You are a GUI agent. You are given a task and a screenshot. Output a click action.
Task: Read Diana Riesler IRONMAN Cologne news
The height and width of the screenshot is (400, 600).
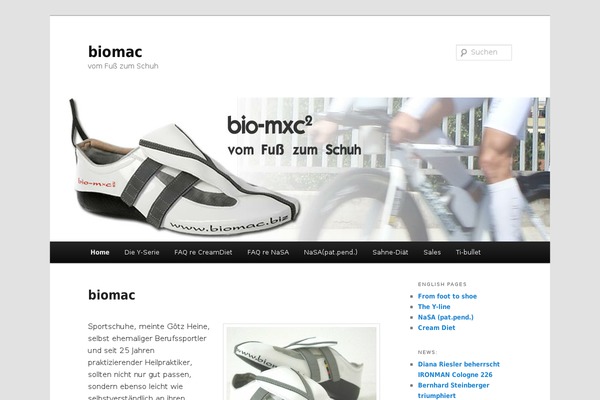pos(458,369)
